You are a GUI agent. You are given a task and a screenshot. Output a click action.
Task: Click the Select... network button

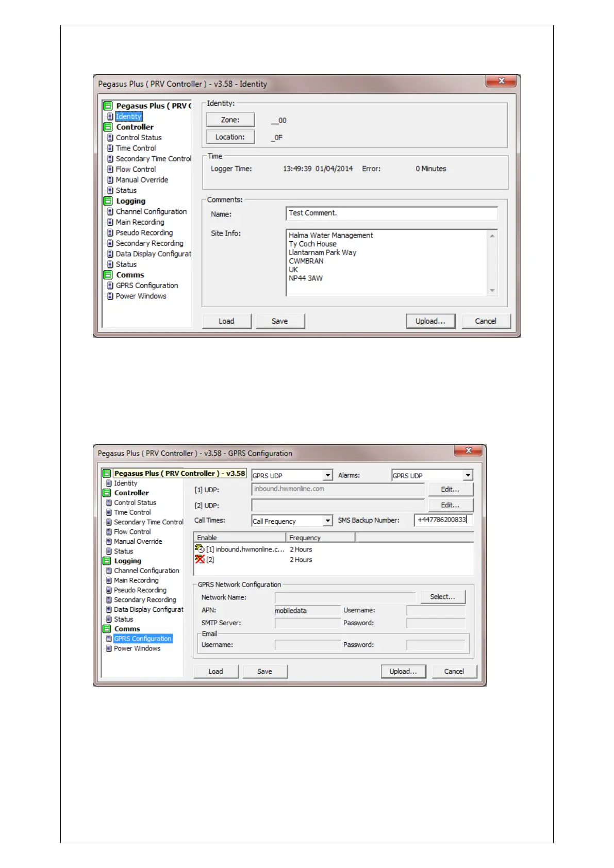tap(443, 597)
